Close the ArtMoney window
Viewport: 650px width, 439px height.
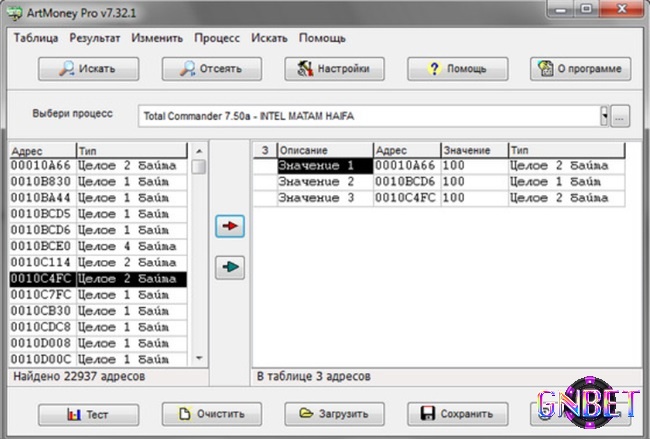coord(621,9)
